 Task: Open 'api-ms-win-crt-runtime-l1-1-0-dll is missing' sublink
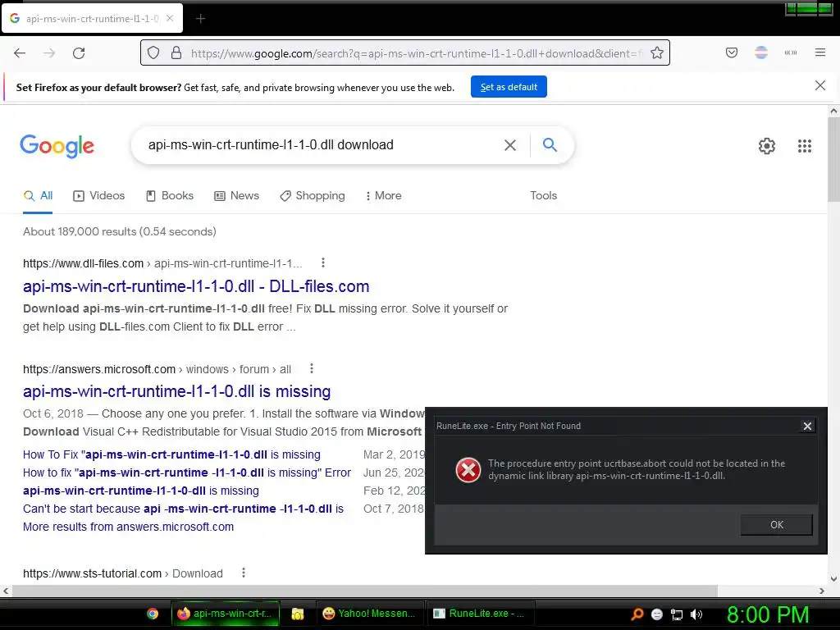tap(141, 491)
